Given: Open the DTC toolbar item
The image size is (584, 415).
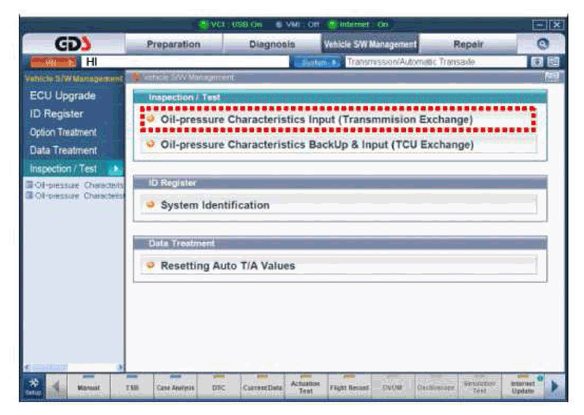Looking at the screenshot, I should [219, 387].
